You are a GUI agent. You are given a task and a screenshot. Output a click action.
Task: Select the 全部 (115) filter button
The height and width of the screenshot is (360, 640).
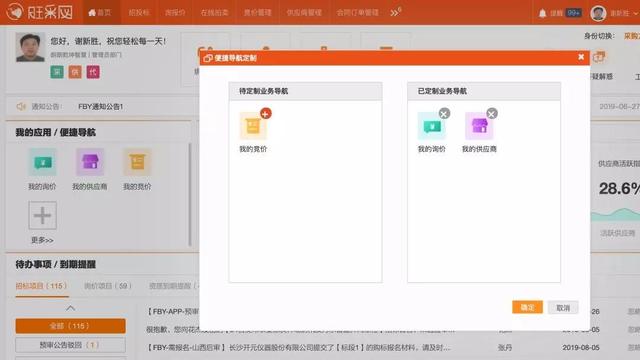point(71,326)
